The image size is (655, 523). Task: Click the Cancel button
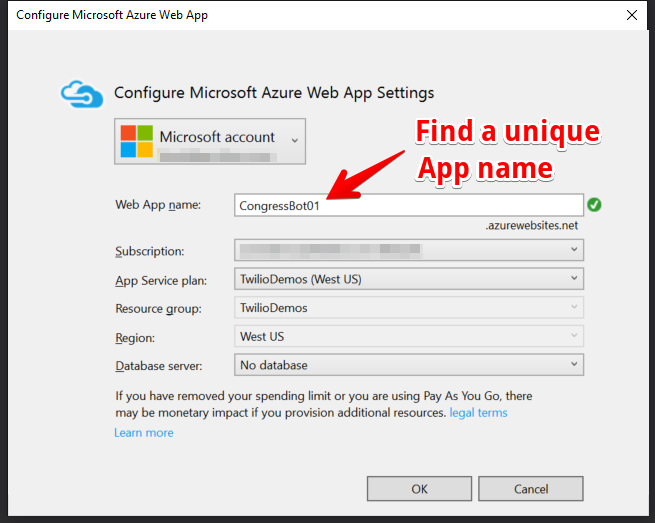[x=531, y=489]
